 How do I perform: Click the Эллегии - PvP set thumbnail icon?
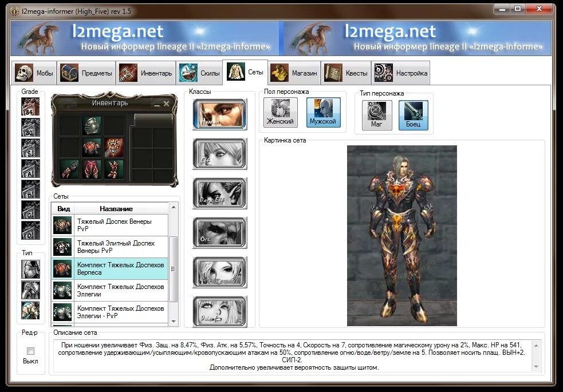62,312
